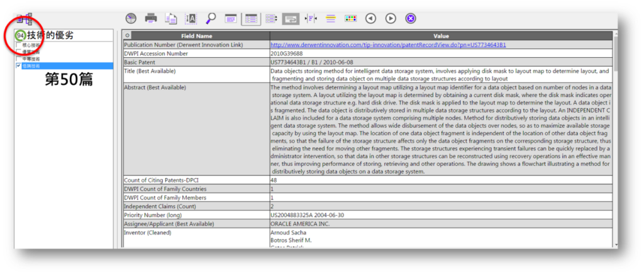The image size is (644, 275).
Task: Open the magnifying glass search tool
Action: pyautogui.click(x=211, y=18)
